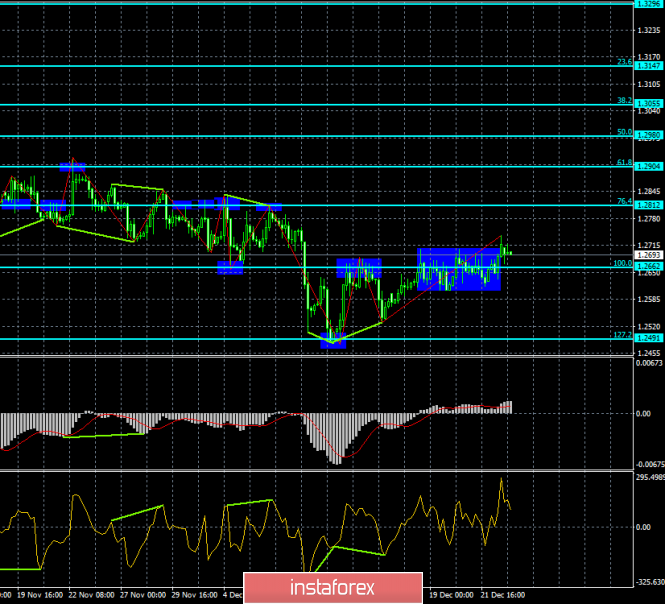Click the 0.00 label in CCI panel
This screenshot has width=665, height=604.
click(x=644, y=527)
